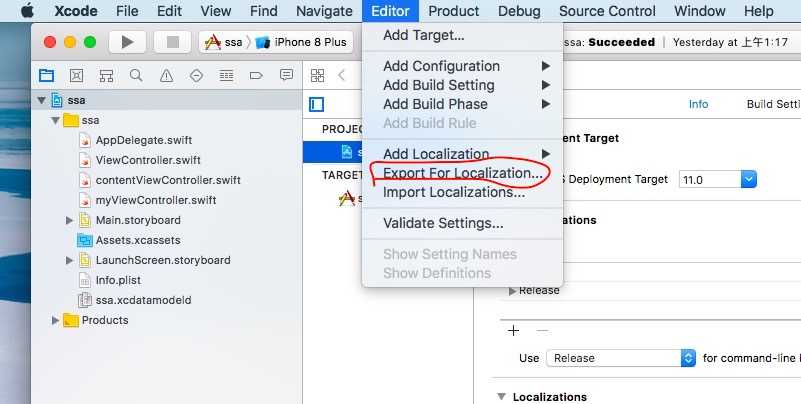Expand LaunchScreen.storyboard disclosure triangle
This screenshot has width=801, height=404.
click(69, 260)
